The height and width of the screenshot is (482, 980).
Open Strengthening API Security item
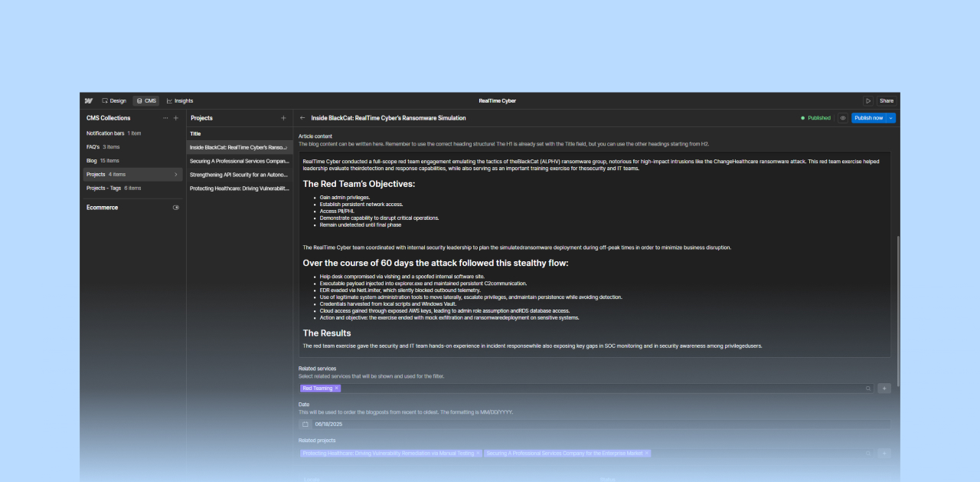[240, 175]
